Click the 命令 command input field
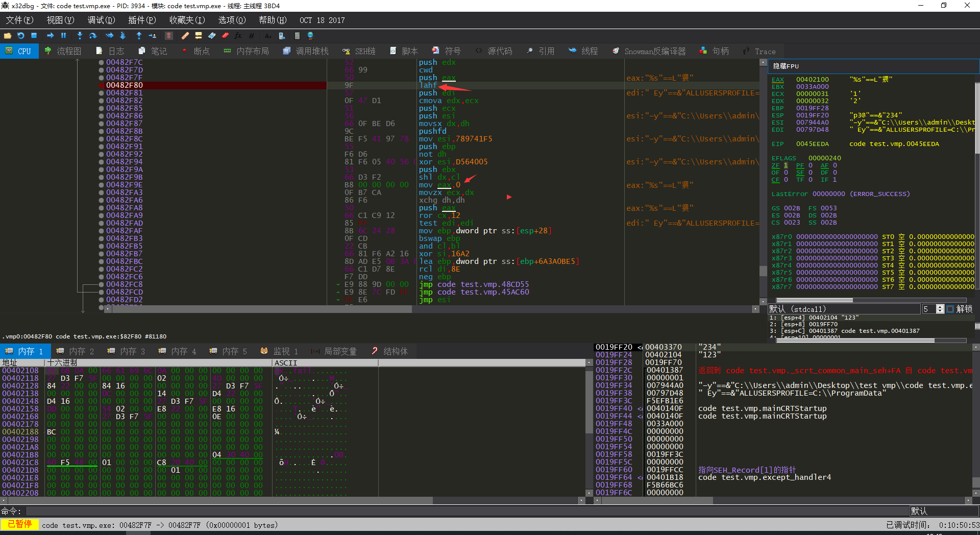 coord(459,511)
